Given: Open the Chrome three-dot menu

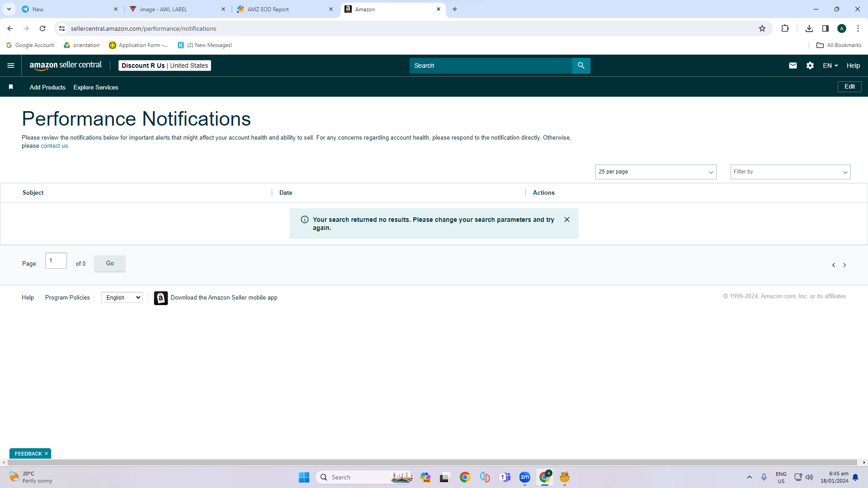Looking at the screenshot, I should click(858, 28).
